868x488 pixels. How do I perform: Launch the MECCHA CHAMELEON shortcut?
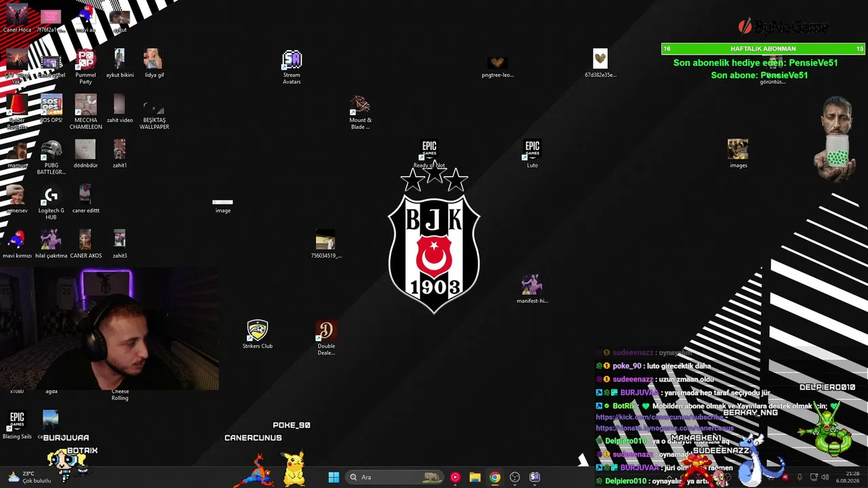point(85,113)
